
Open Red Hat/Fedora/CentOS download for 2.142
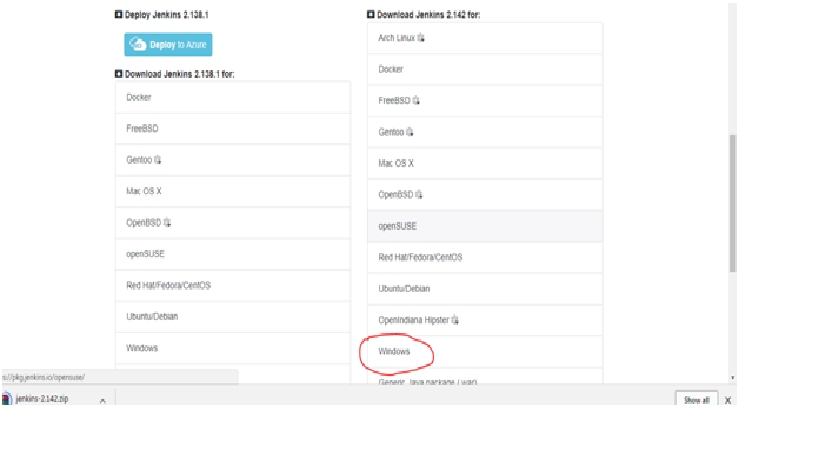pos(485,257)
